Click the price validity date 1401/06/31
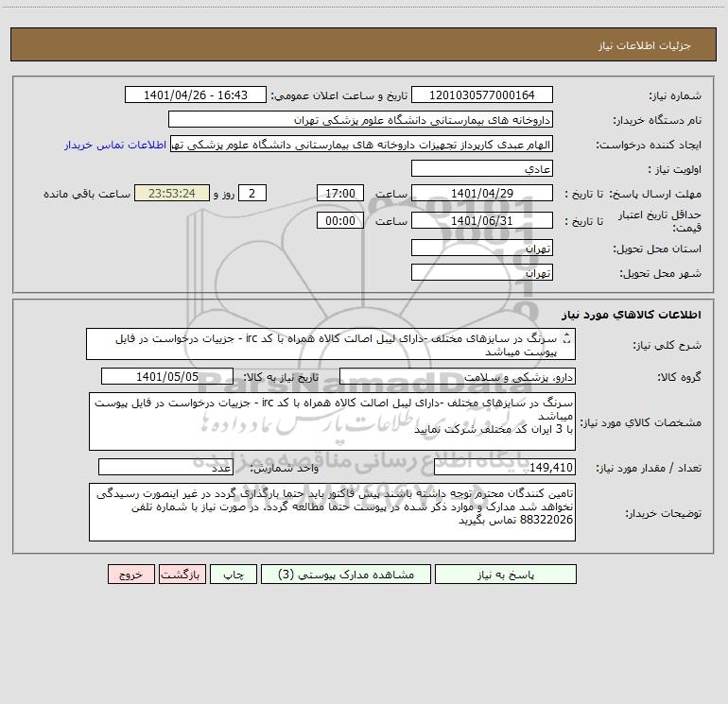Image resolution: width=728 pixels, height=704 pixels. click(x=482, y=220)
